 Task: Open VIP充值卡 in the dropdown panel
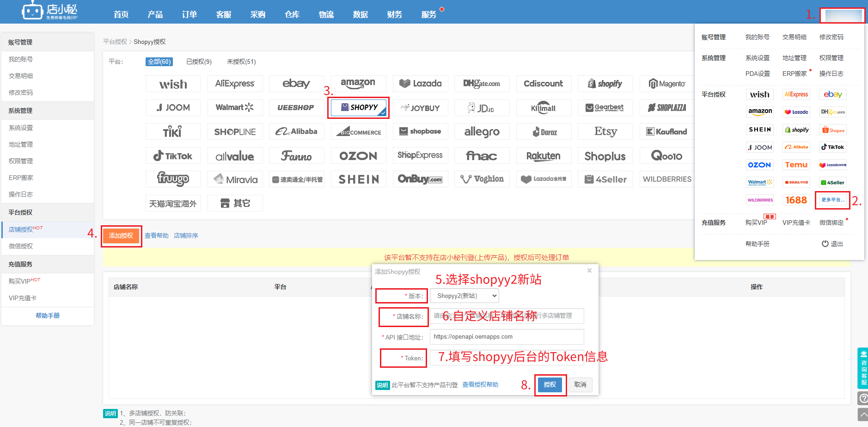click(796, 223)
